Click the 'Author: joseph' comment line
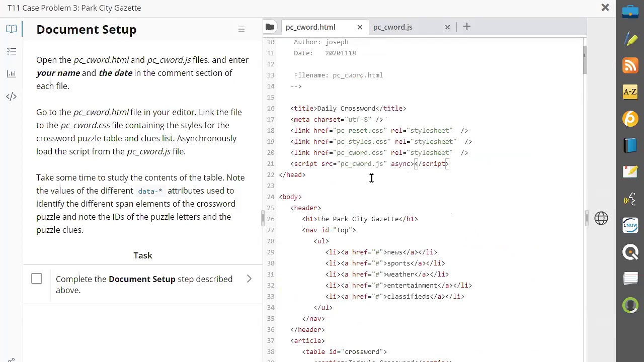Screen dimensions: 644x362 [x=321, y=42]
